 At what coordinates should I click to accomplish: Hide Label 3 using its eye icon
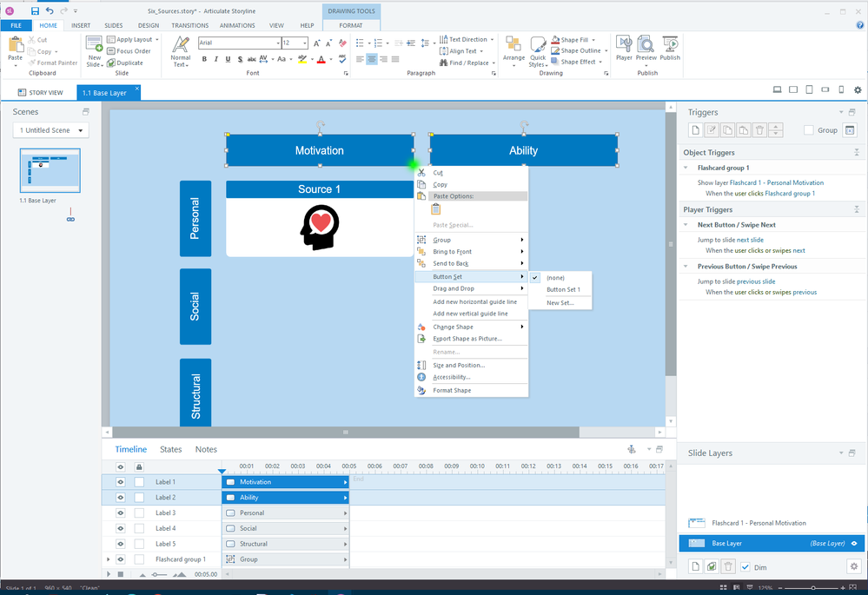121,512
